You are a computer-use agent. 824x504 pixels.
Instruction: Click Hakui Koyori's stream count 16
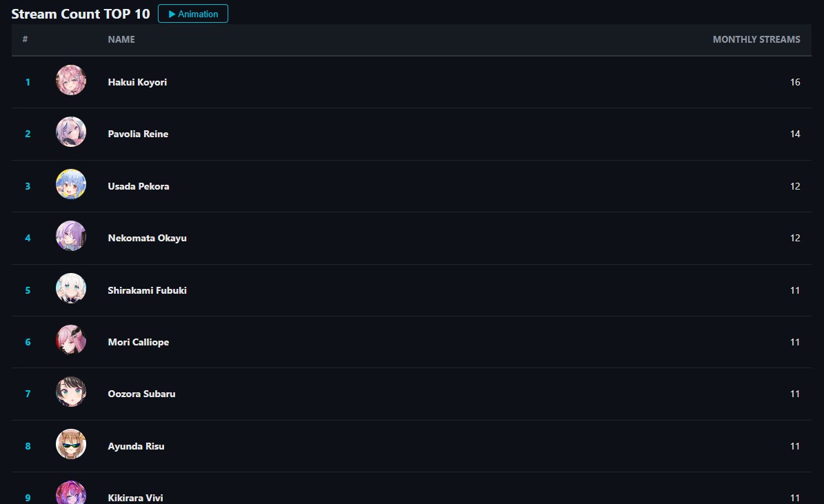[x=795, y=83]
